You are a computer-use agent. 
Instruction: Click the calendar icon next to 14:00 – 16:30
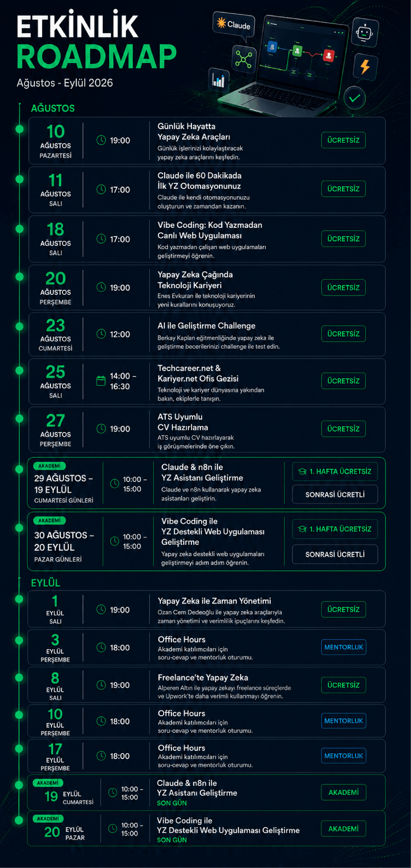[x=101, y=381]
